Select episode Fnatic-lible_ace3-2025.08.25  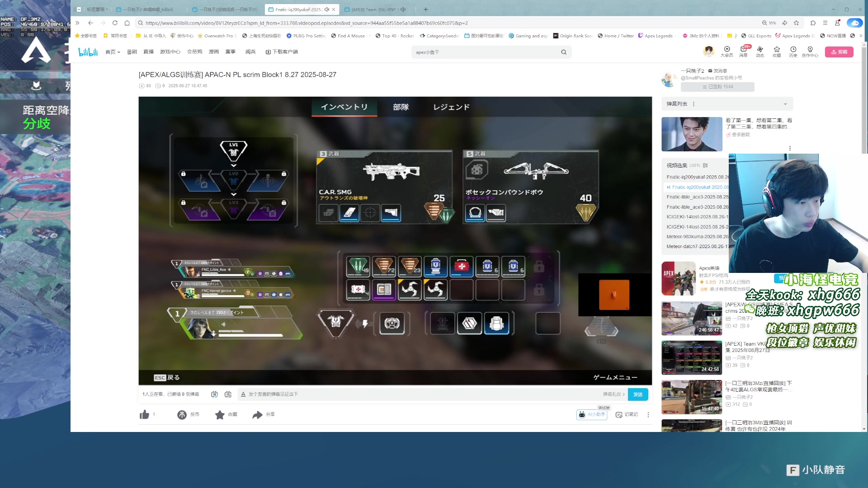pos(697,197)
